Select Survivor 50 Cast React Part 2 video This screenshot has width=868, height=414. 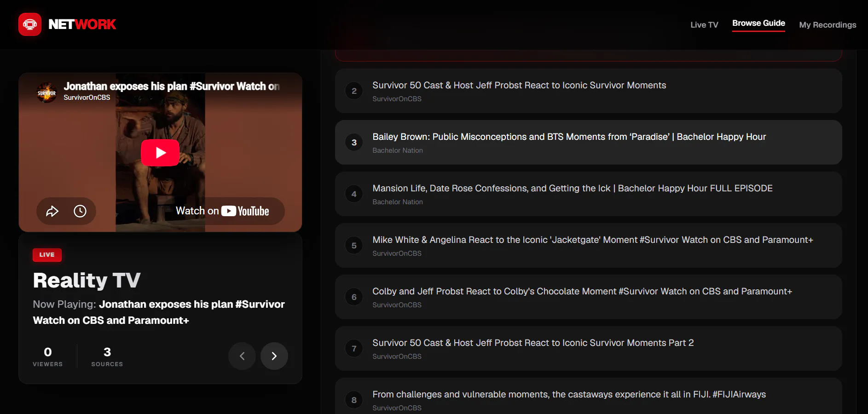589,349
